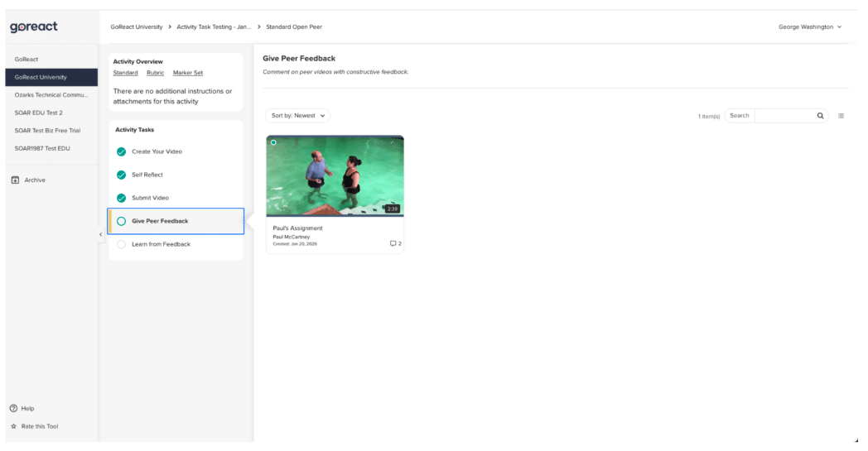Select the Learn from Feedback task circle

click(x=122, y=244)
